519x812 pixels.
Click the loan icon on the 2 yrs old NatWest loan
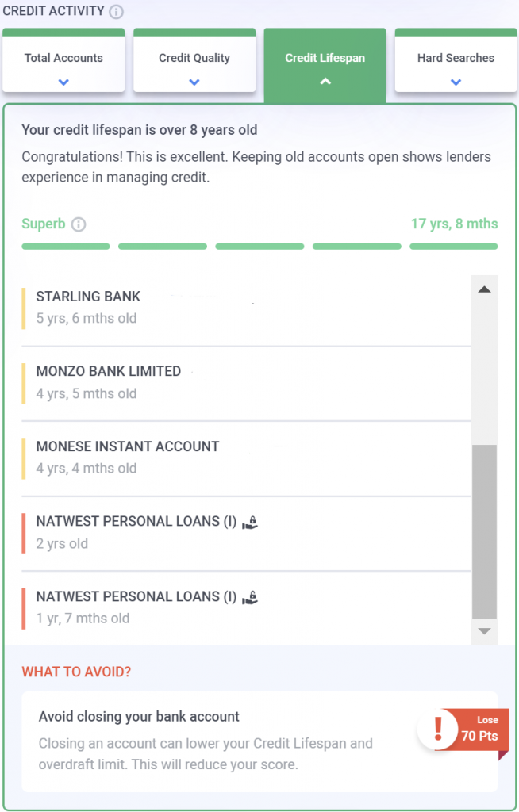pyautogui.click(x=250, y=522)
